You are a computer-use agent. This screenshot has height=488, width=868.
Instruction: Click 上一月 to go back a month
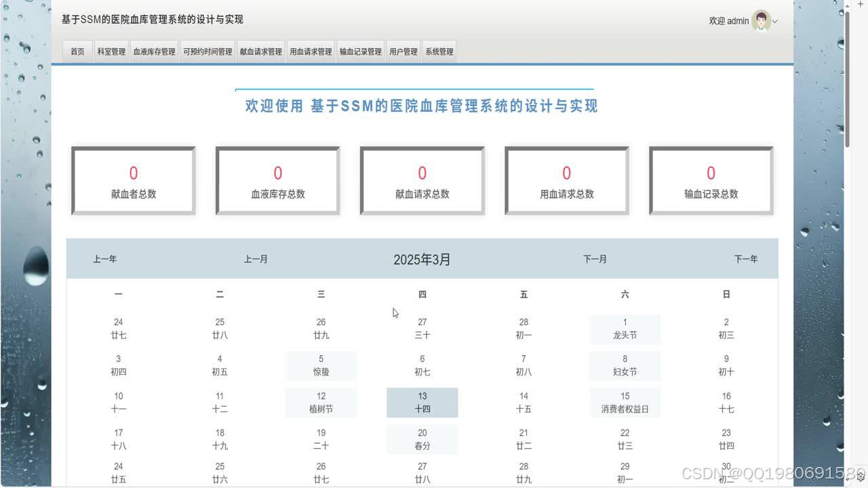[x=256, y=259]
